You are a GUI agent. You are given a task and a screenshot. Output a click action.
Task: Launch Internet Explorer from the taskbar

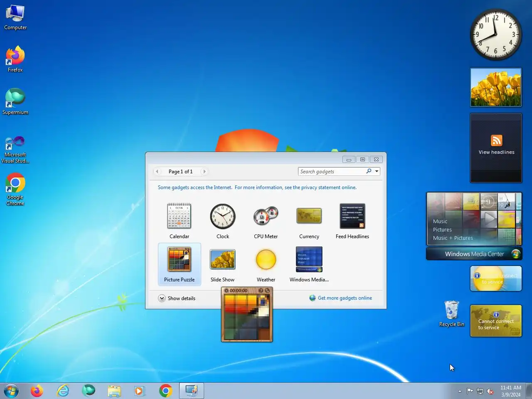63,391
